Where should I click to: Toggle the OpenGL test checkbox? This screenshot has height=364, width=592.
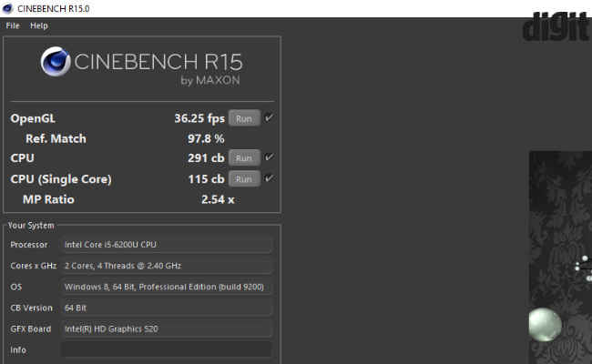point(269,117)
